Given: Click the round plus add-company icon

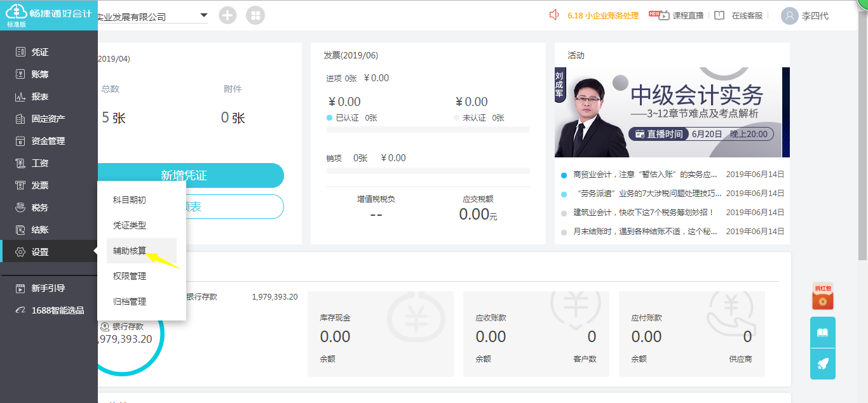Looking at the screenshot, I should tap(227, 15).
